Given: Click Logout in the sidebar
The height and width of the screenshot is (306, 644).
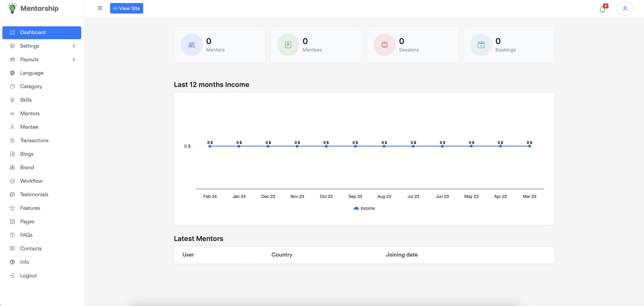Looking at the screenshot, I should pos(28,276).
